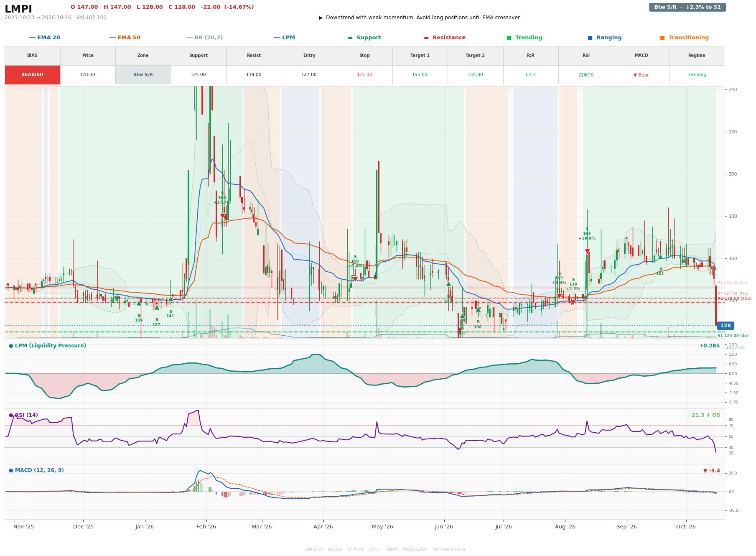Click the blue current price tag 128
This screenshot has height=556, width=756.
[725, 326]
